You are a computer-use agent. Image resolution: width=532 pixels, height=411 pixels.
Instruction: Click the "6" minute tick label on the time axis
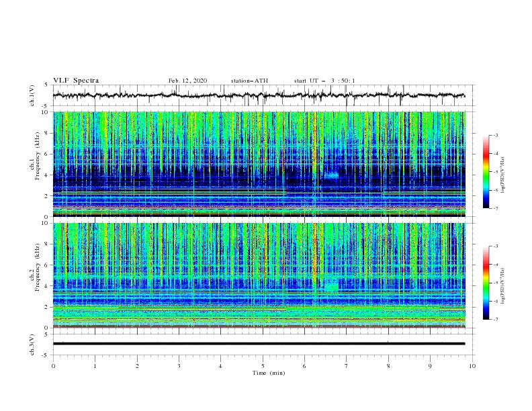pos(304,366)
